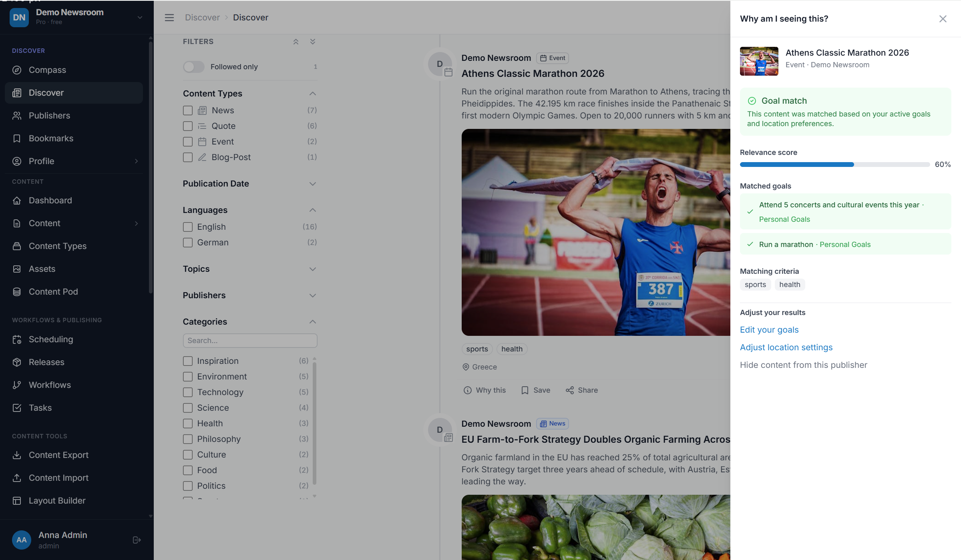Click the Publishers people icon in sidebar

point(17,116)
